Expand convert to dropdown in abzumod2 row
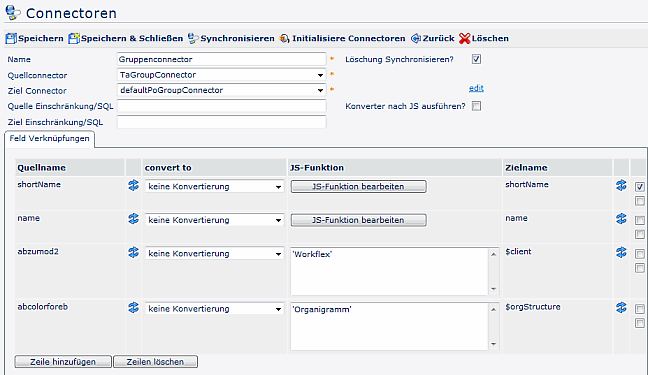This screenshot has height=375, width=648. pyautogui.click(x=214, y=253)
